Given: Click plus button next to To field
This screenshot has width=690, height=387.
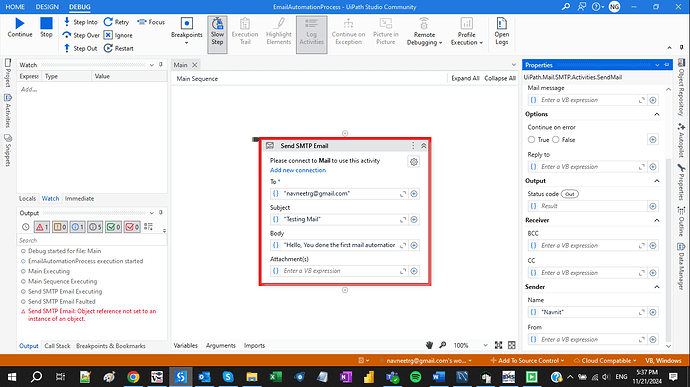Looking at the screenshot, I should pyautogui.click(x=414, y=194).
